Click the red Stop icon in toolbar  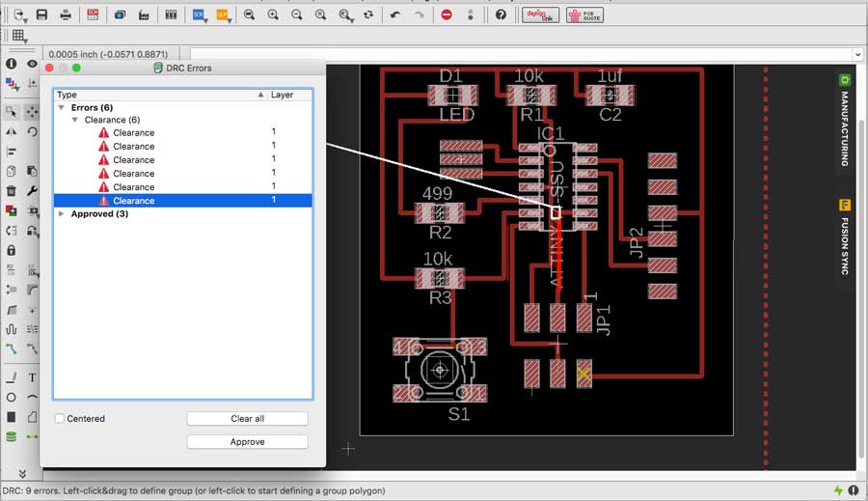tap(446, 14)
